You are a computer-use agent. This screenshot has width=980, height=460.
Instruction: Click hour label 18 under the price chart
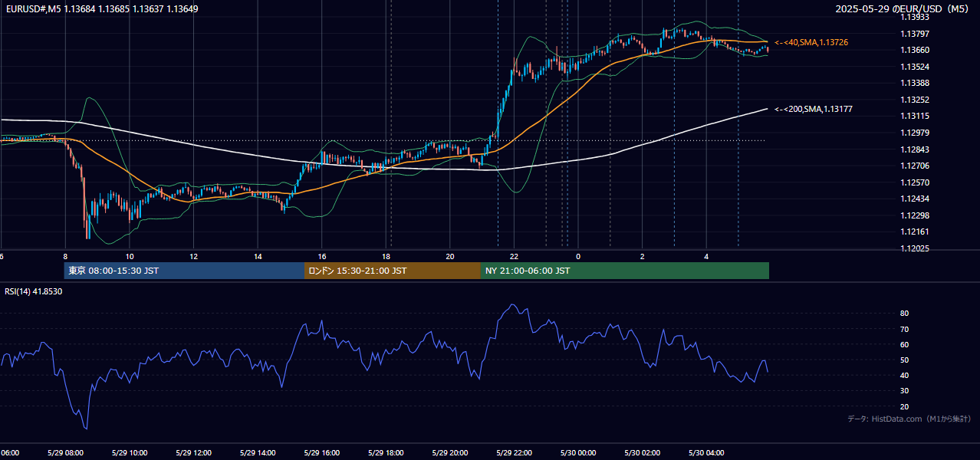click(386, 257)
